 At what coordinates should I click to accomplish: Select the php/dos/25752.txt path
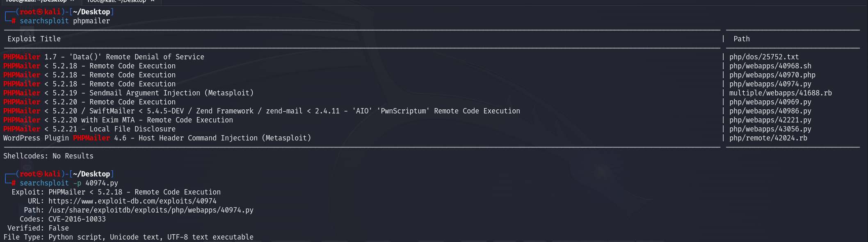tap(764, 57)
